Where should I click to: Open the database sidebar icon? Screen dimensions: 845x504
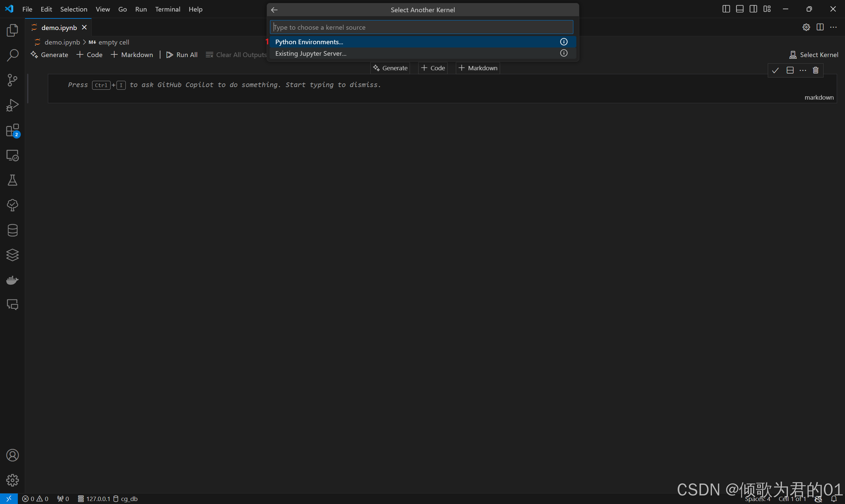[x=12, y=230]
